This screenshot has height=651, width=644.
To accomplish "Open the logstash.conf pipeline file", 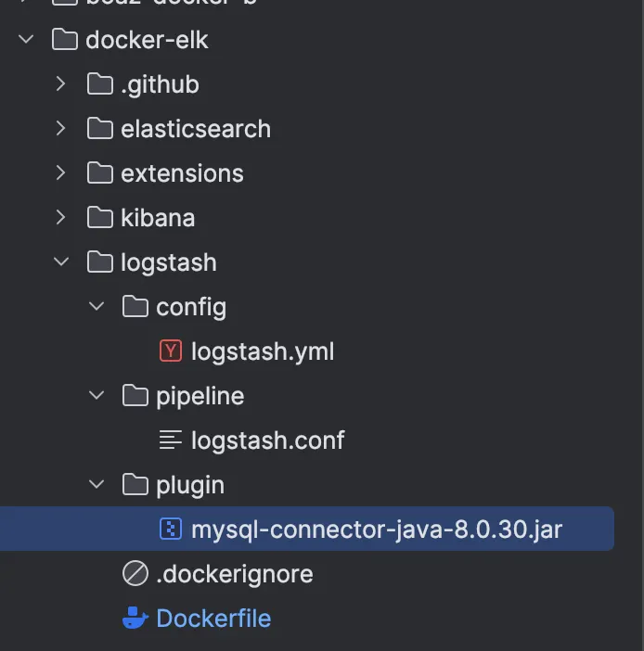I will pos(268,440).
